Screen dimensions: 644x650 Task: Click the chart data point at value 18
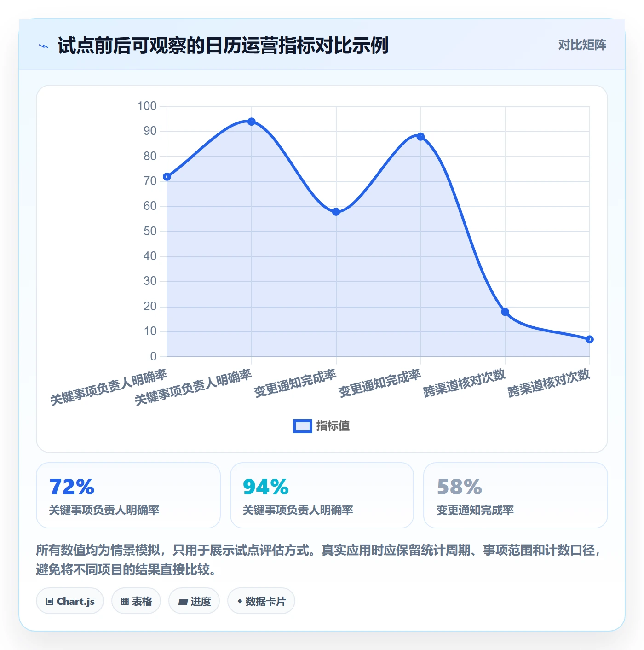pos(505,312)
